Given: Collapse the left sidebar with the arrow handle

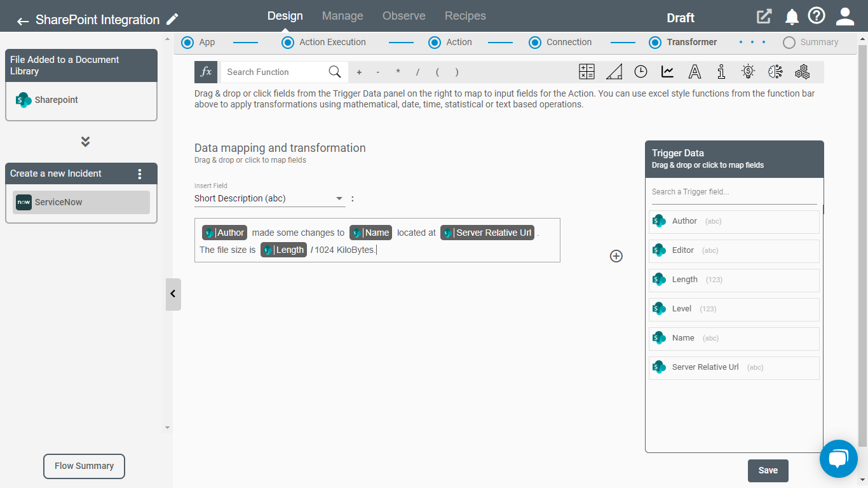Looking at the screenshot, I should 173,294.
